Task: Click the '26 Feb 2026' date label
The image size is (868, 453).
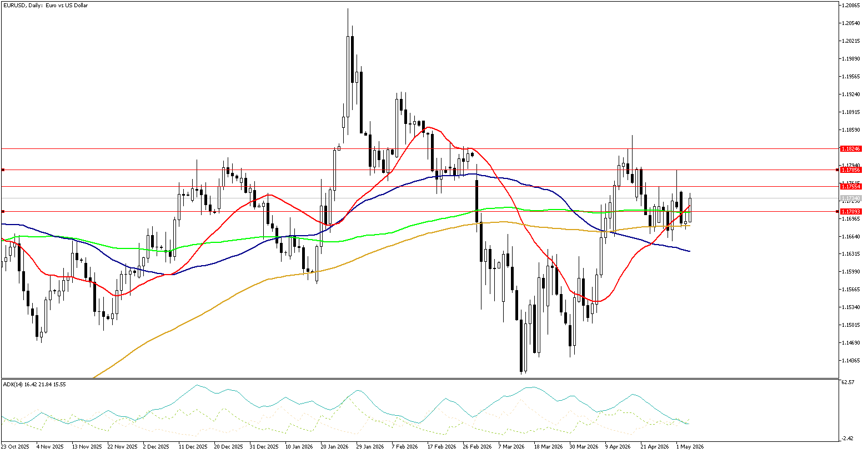Action: (x=476, y=446)
